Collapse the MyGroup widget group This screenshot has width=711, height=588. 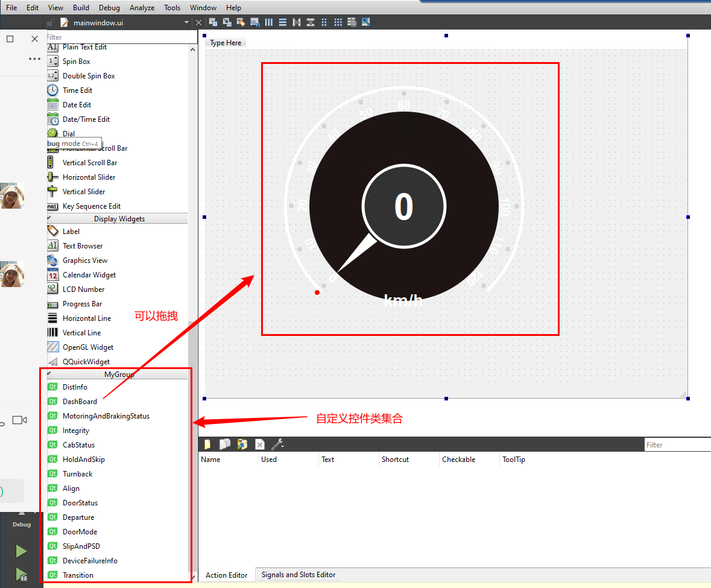pos(117,374)
